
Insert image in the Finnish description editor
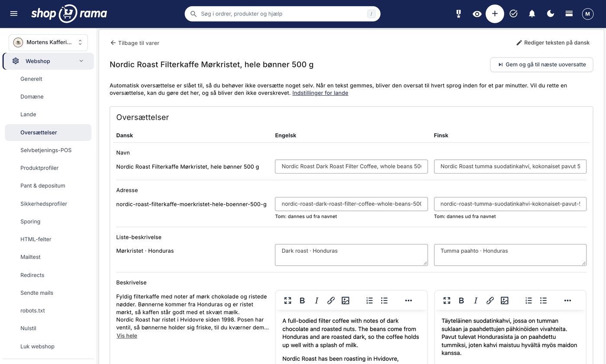pos(505,300)
